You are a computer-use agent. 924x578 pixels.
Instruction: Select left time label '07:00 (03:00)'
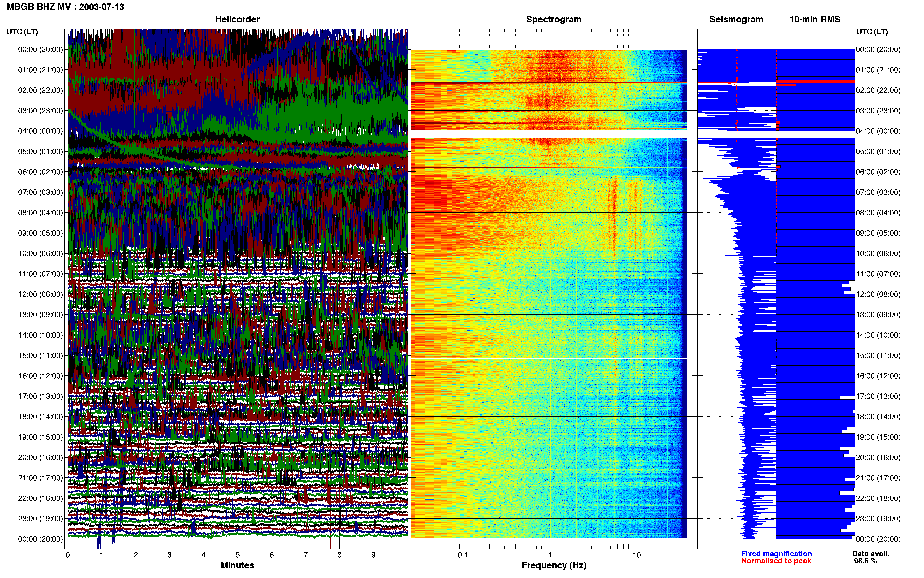(41, 192)
